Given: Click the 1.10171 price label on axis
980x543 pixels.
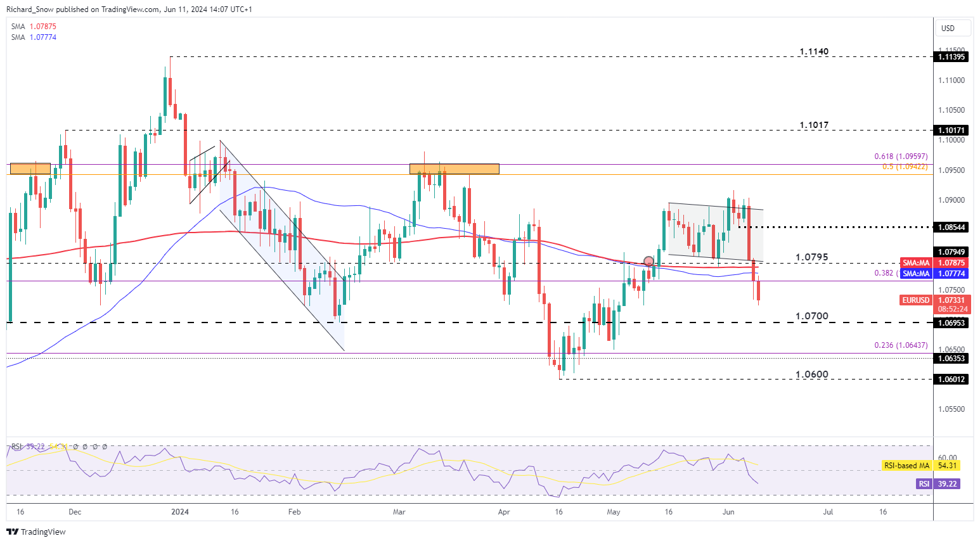Looking at the screenshot, I should point(951,131).
